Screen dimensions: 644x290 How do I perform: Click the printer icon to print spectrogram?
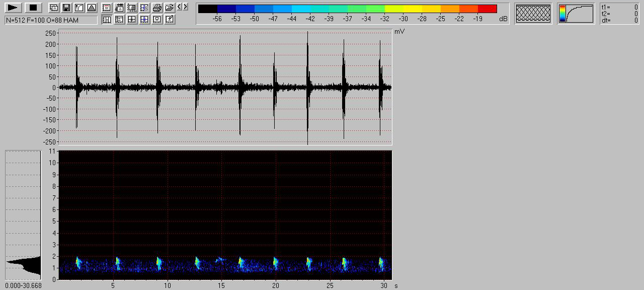tap(157, 8)
